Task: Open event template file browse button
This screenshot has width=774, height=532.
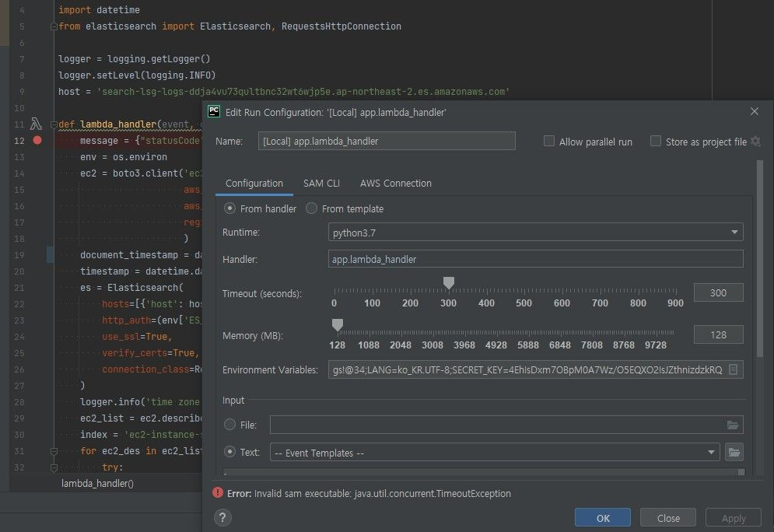Action: tap(734, 452)
